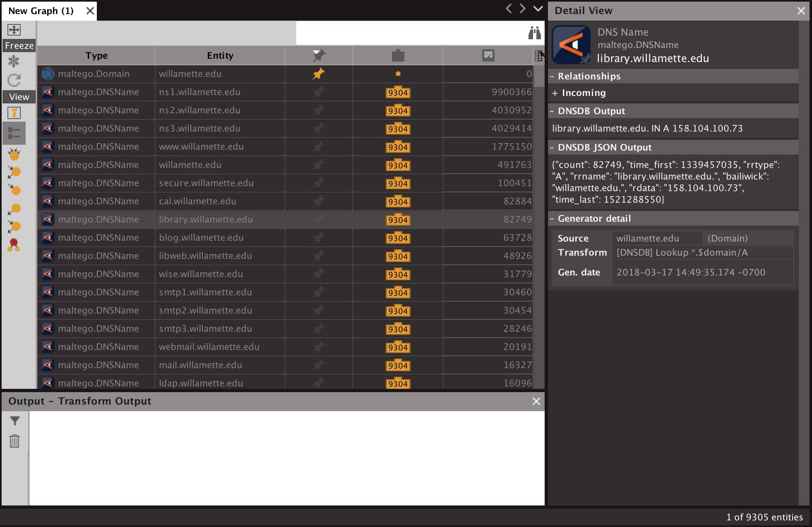Close the Transform Output panel
812x527 pixels.
(536, 401)
